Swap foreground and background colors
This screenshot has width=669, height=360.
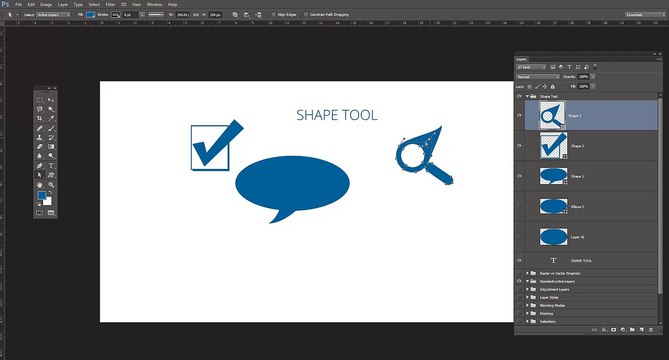(50, 193)
